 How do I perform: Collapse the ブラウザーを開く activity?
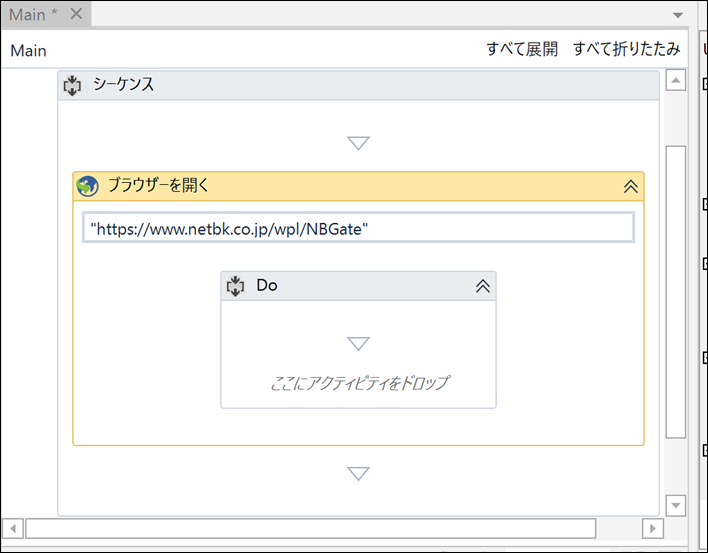[x=630, y=186]
